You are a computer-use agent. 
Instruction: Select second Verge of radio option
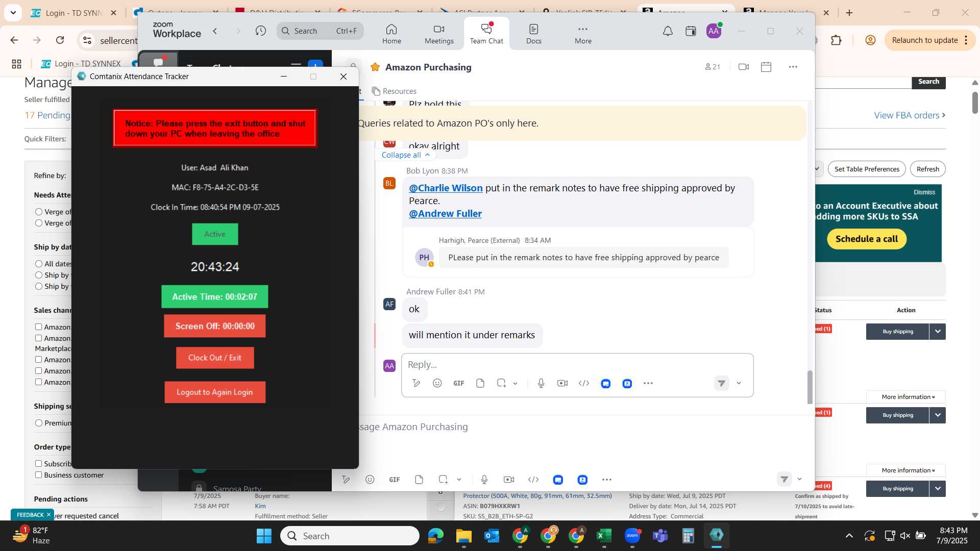click(38, 223)
